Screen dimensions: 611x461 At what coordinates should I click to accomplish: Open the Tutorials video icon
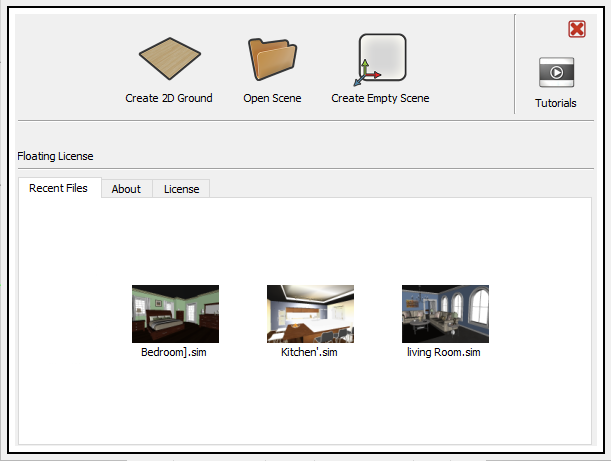[x=556, y=72]
